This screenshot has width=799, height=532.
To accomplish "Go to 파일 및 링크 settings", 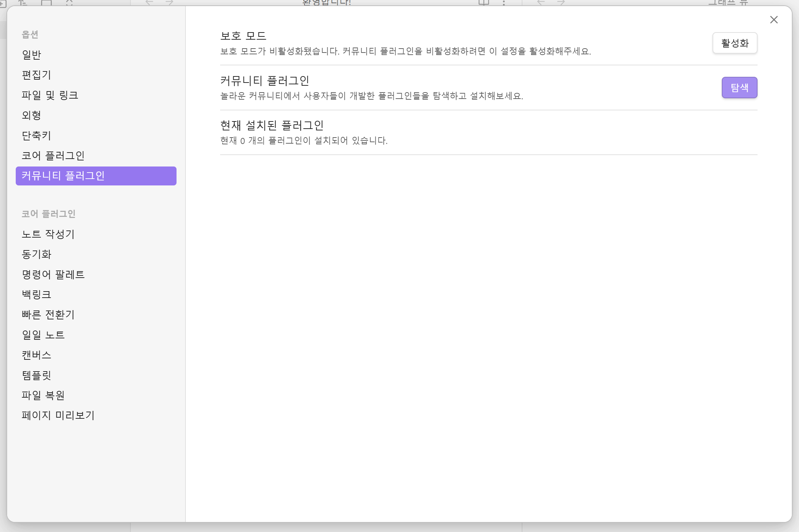I will click(50, 95).
